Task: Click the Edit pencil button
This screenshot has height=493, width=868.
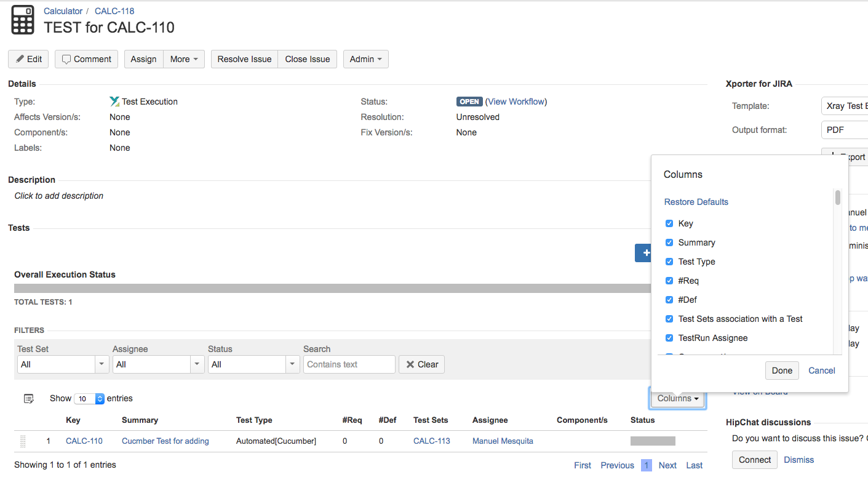Action: 28,59
